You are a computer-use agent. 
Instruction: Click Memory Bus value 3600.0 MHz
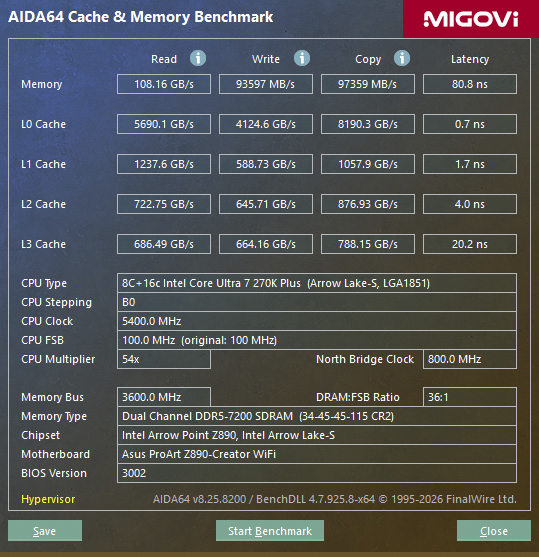(x=164, y=397)
